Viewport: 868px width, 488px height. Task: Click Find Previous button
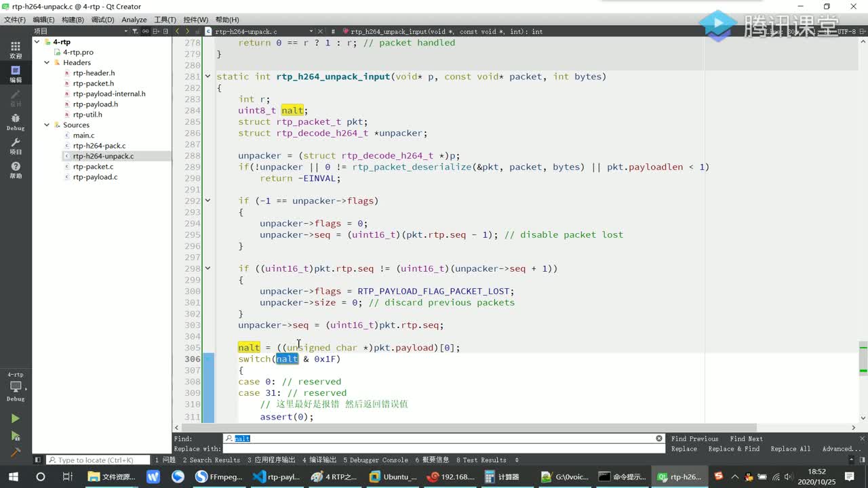[x=694, y=439]
